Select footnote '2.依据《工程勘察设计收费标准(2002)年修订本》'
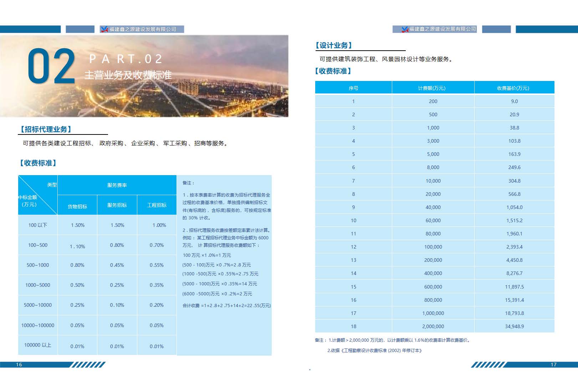 pyautogui.click(x=375, y=351)
